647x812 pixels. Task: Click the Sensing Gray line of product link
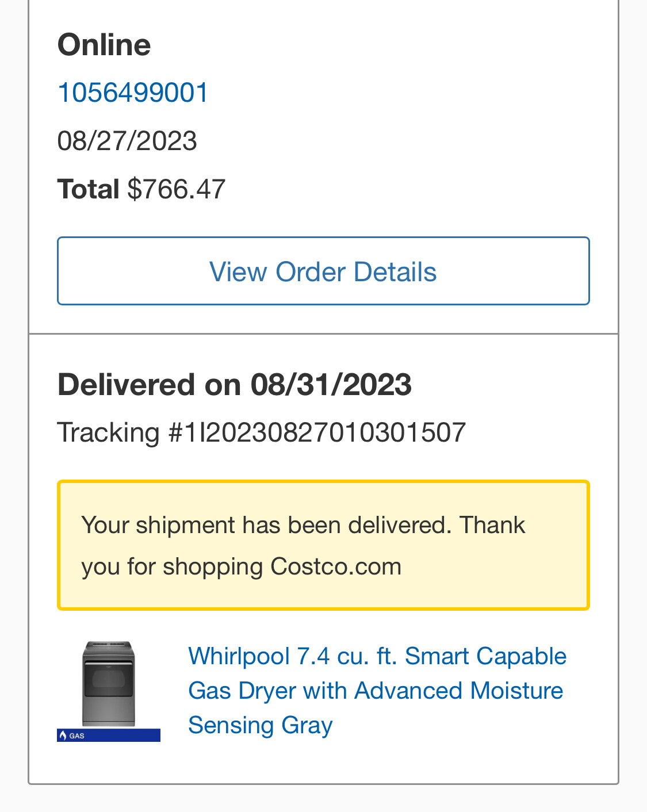[261, 725]
